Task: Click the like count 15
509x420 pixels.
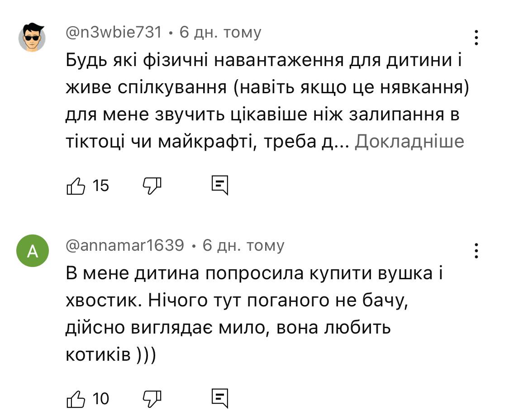Action: [x=101, y=186]
